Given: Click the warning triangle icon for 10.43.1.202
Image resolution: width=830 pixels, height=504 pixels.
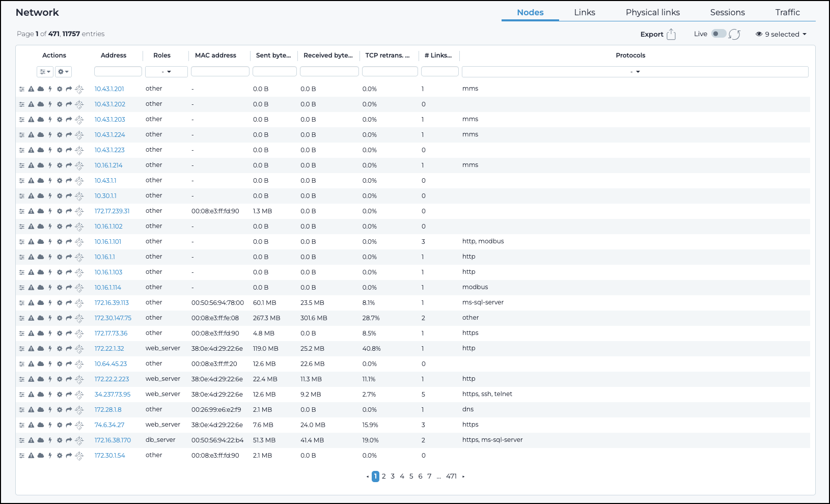Looking at the screenshot, I should (31, 104).
